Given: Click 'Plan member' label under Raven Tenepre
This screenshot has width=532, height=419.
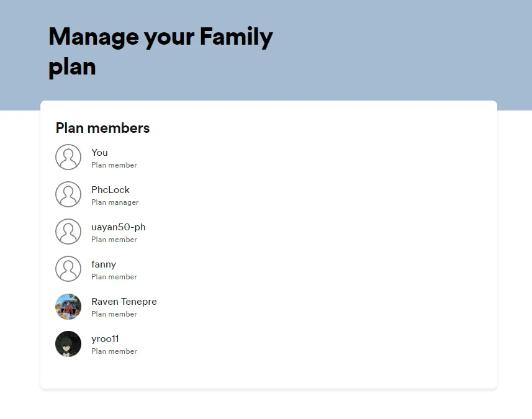Looking at the screenshot, I should click(x=114, y=315).
